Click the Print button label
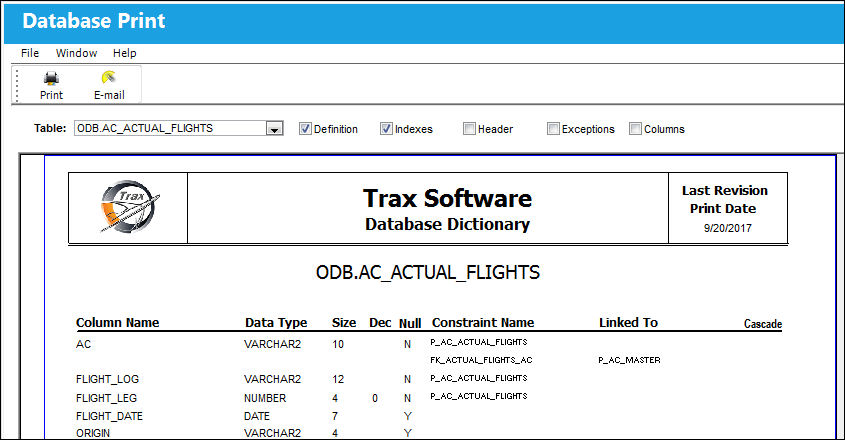The width and height of the screenshot is (845, 440). [51, 95]
